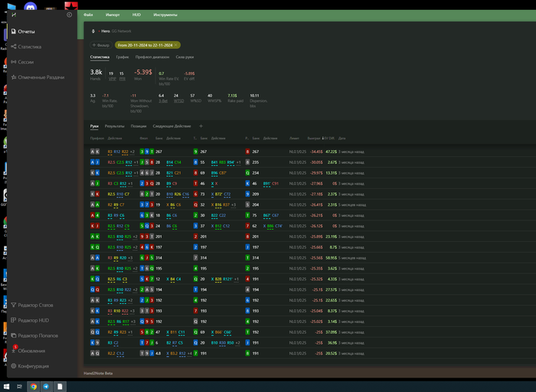536x392 pixels.
Task: Click the red star desktop icon
Action: coord(71,6)
